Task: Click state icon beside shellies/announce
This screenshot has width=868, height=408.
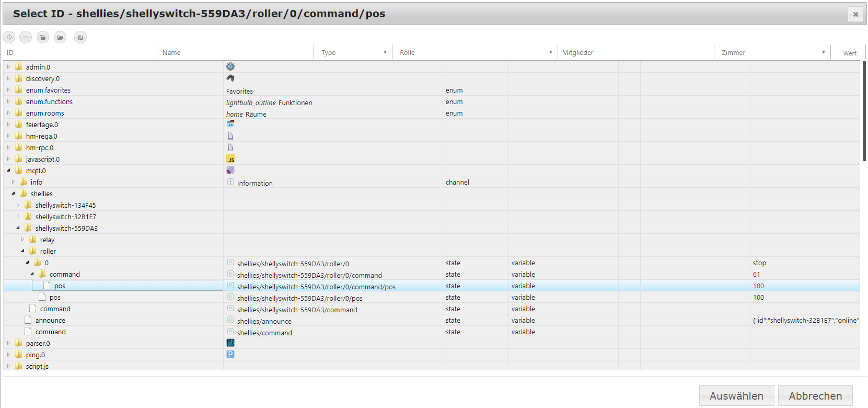Action: coord(230,320)
